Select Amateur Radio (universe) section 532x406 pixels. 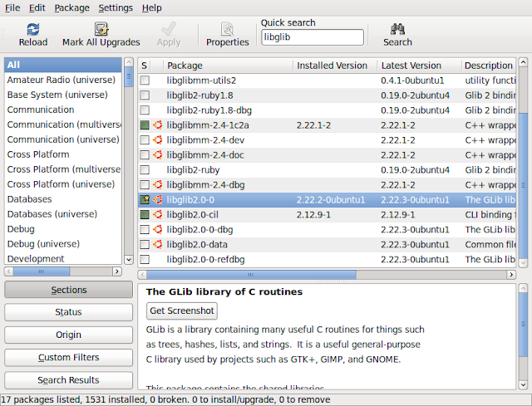click(x=63, y=80)
